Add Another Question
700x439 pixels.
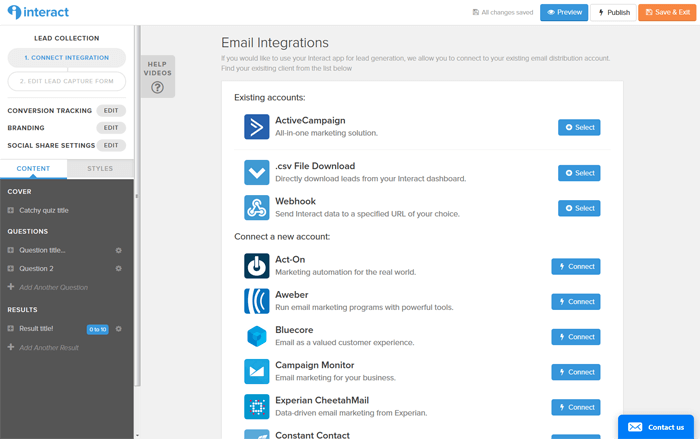pos(53,287)
